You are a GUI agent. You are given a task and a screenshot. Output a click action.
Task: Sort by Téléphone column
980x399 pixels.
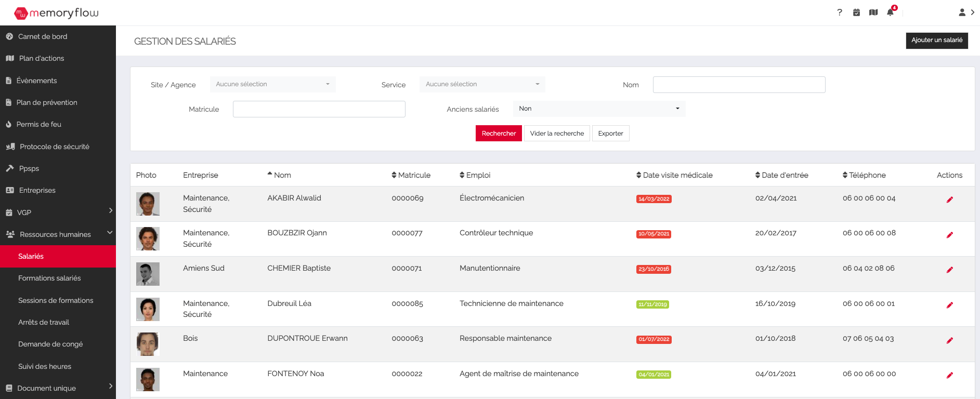pyautogui.click(x=864, y=175)
